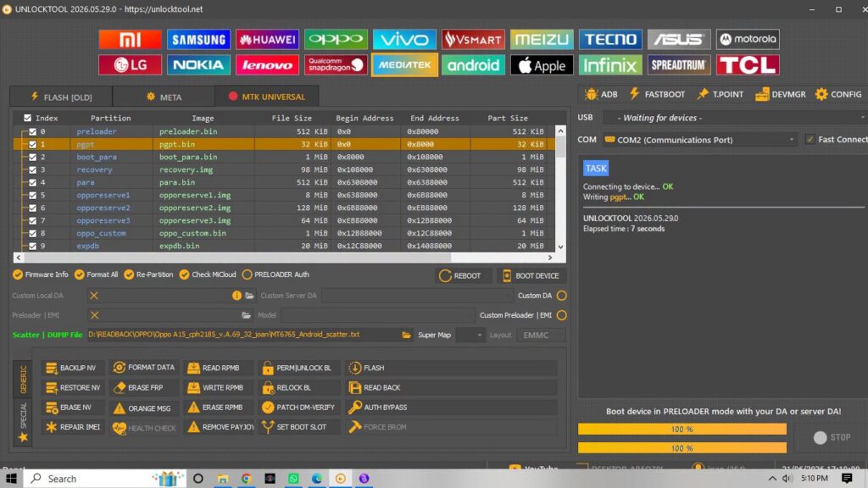Click the upper 100% progress bar
The height and width of the screenshot is (488, 868).
point(682,430)
